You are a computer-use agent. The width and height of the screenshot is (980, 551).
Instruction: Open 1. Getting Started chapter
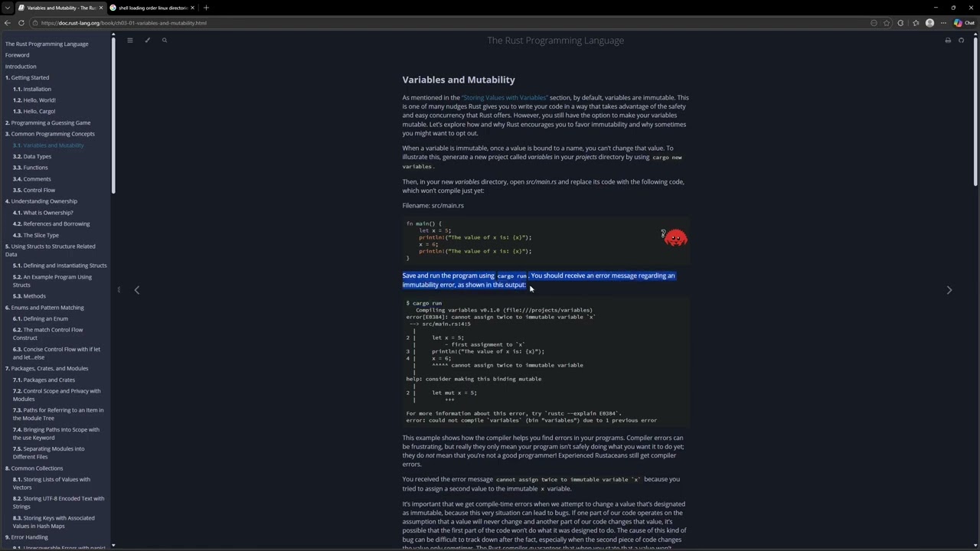click(x=27, y=77)
